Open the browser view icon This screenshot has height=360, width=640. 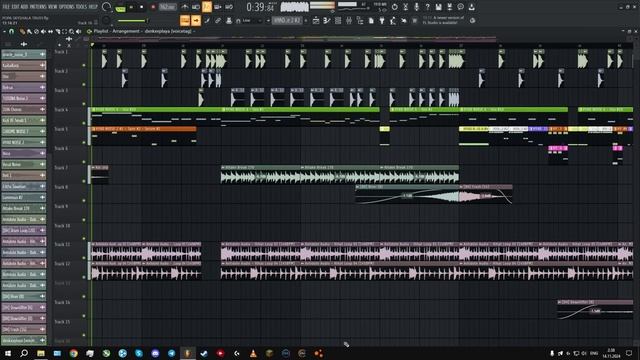360,20
